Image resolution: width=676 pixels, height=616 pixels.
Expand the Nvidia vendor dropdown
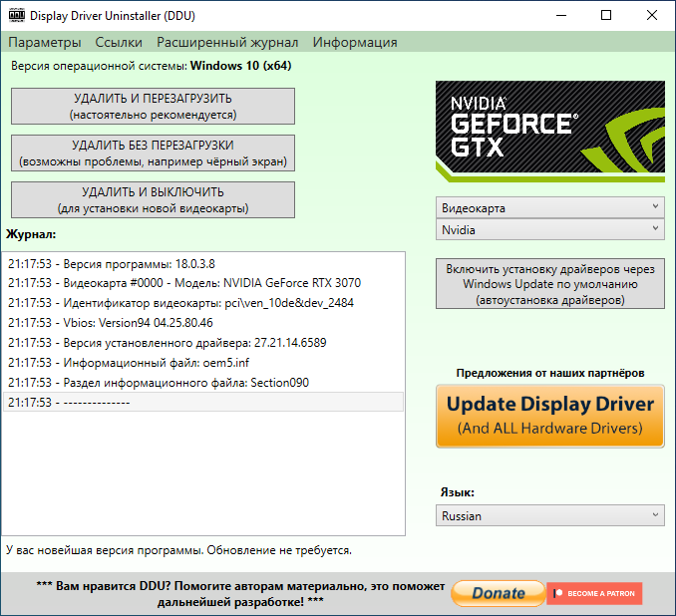[550, 230]
